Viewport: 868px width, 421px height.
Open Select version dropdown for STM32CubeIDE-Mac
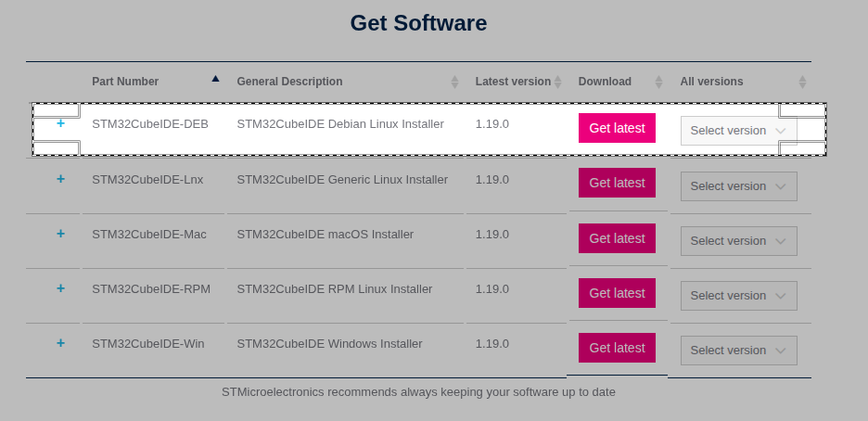pyautogui.click(x=738, y=241)
